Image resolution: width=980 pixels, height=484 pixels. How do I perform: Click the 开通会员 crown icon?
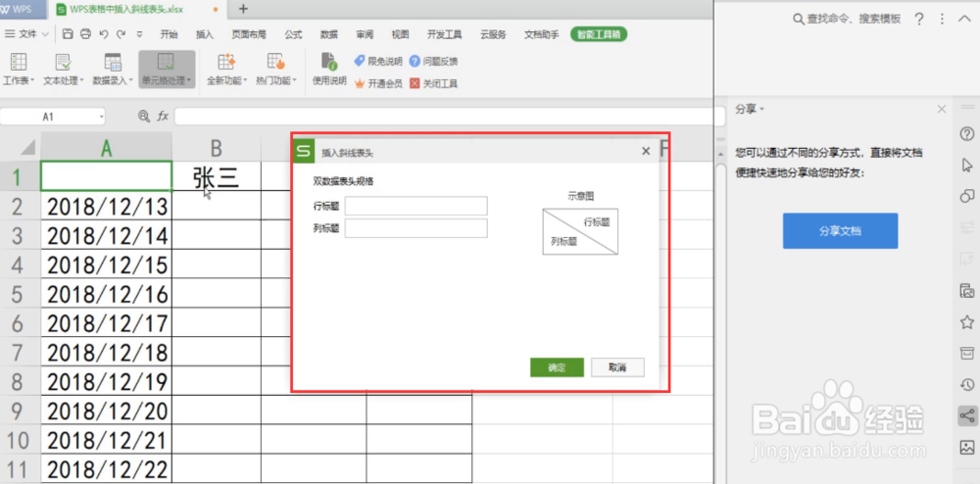pyautogui.click(x=360, y=83)
